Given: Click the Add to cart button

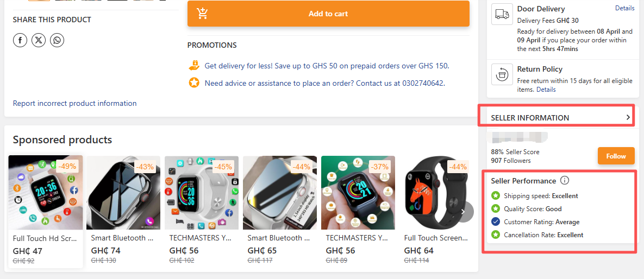Looking at the screenshot, I should [x=328, y=14].
